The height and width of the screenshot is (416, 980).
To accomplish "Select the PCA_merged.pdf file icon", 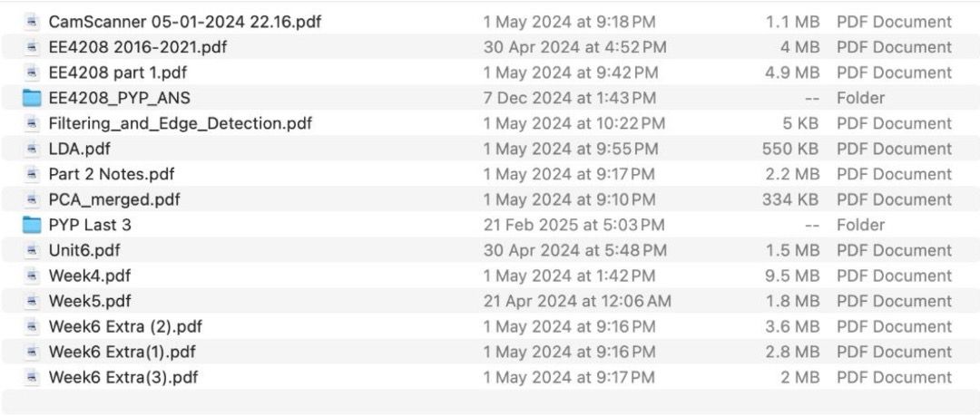I will 31,200.
